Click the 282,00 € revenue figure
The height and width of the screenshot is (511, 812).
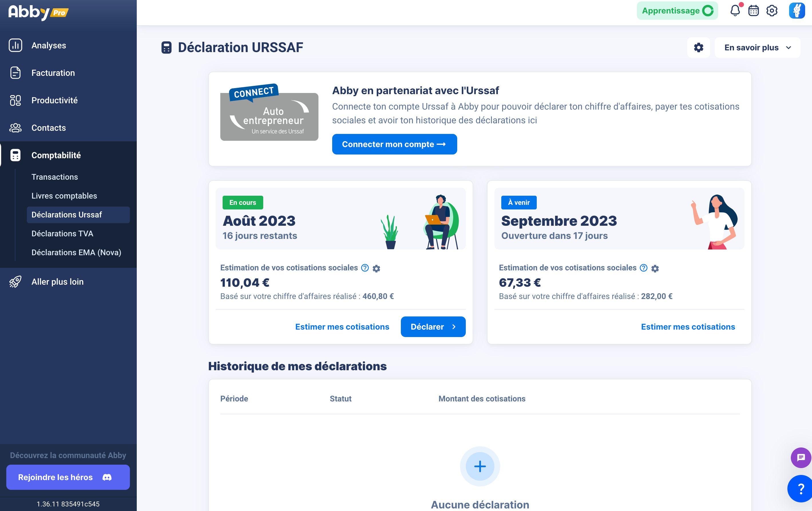pyautogui.click(x=657, y=296)
